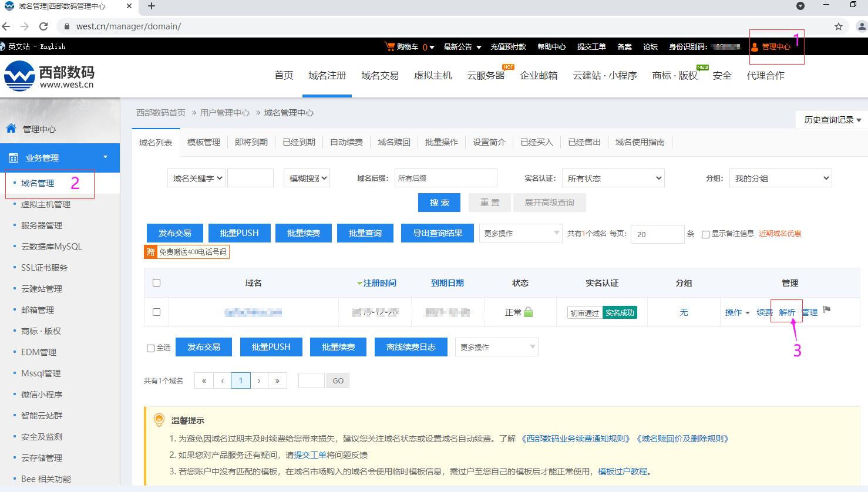Click the 重置 button
This screenshot has width=868, height=492.
click(x=490, y=203)
